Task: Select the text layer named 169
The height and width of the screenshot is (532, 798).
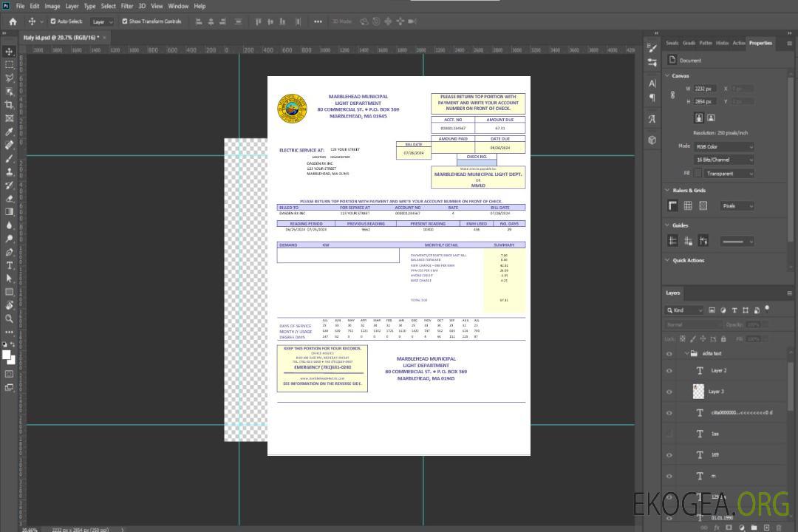Action: (715, 455)
